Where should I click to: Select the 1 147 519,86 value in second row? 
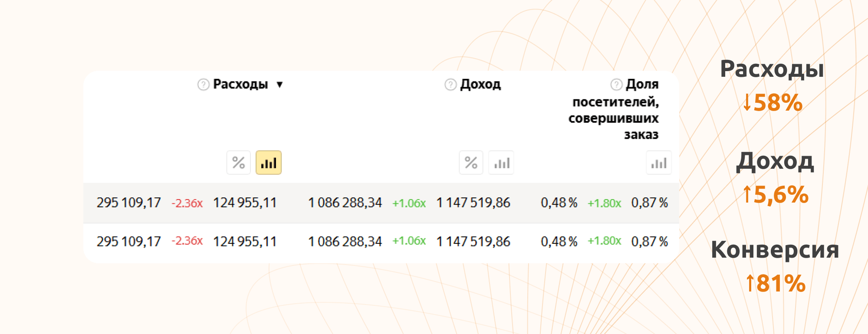click(473, 241)
